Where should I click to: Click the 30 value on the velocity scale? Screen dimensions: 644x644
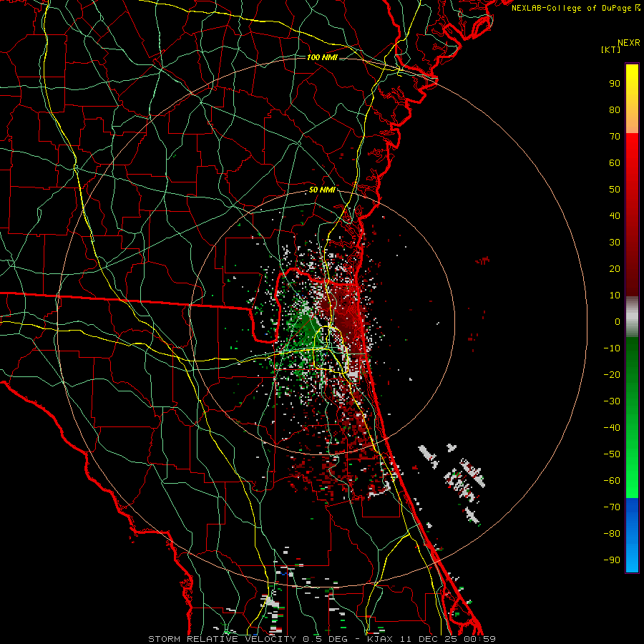click(615, 243)
